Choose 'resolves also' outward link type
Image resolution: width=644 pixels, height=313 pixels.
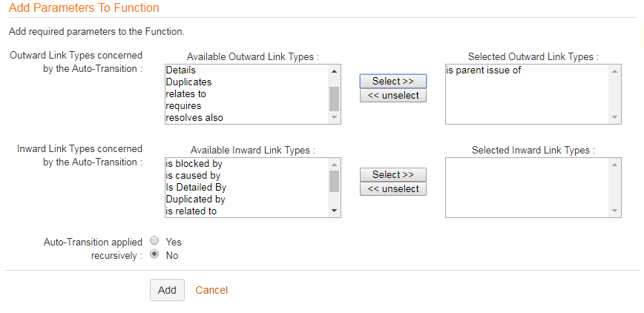(x=194, y=118)
